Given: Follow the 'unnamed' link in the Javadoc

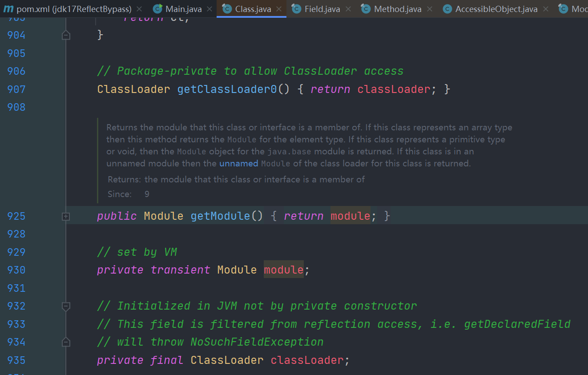Looking at the screenshot, I should pyautogui.click(x=239, y=163).
